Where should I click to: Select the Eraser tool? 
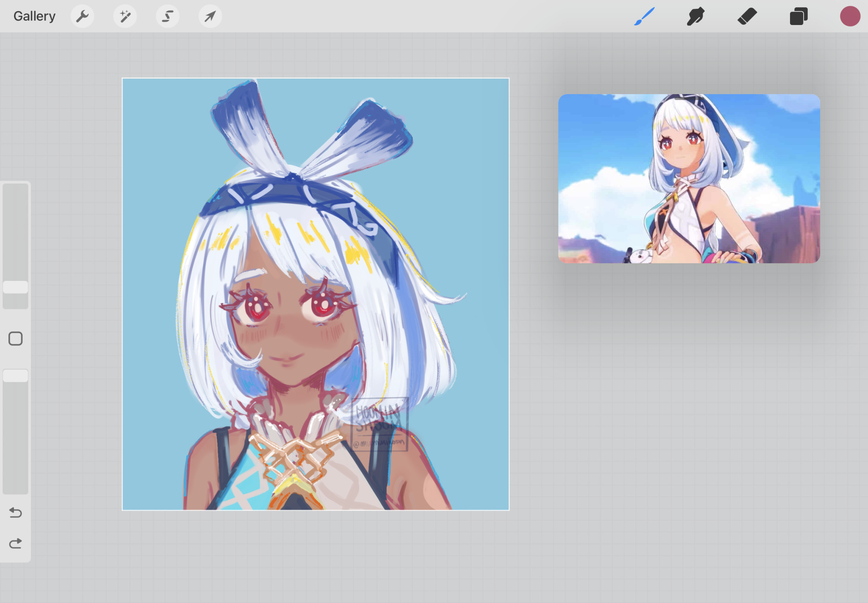[x=747, y=17]
